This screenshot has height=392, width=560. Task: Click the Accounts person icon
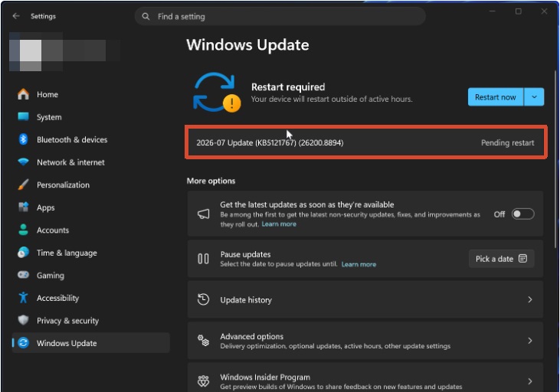[x=23, y=230]
